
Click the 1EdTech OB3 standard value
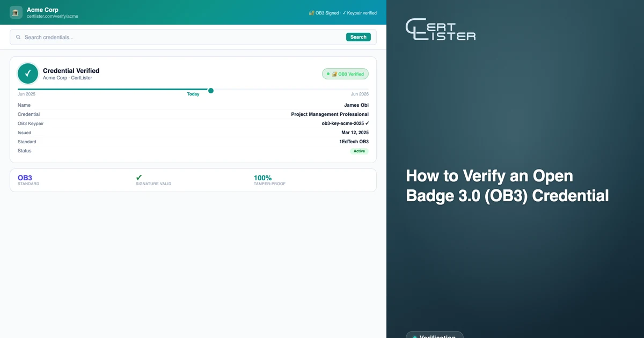(x=354, y=142)
